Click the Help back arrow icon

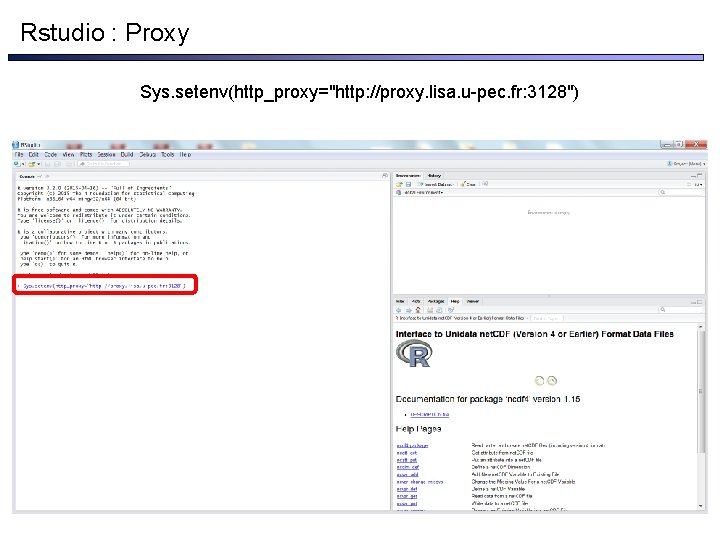coord(399,310)
